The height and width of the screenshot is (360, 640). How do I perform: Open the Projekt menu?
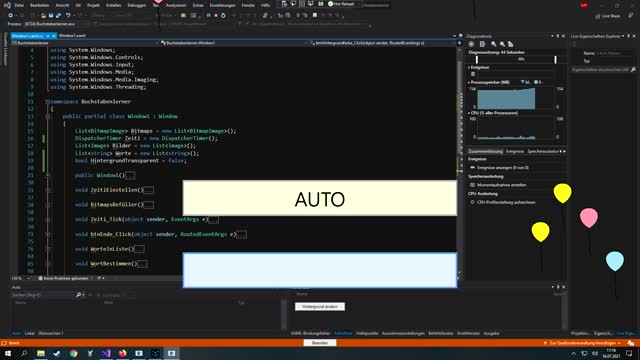pyautogui.click(x=93, y=5)
